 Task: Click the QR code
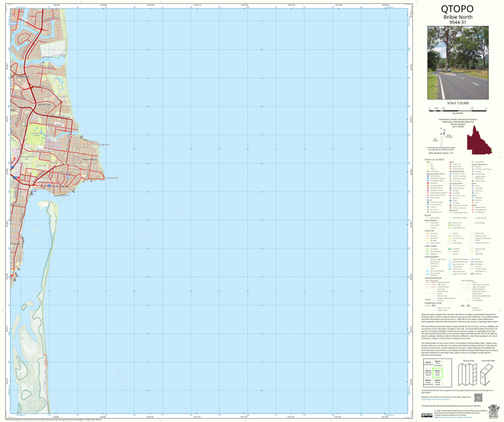pyautogui.click(x=478, y=398)
